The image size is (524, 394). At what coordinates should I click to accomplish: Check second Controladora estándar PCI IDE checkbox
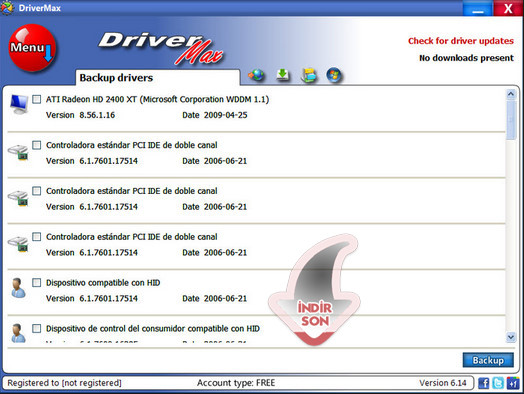pos(37,191)
